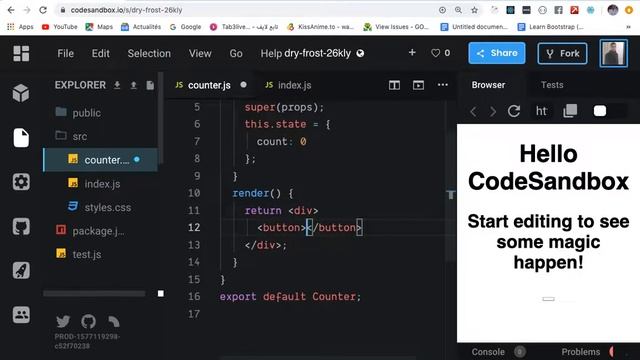Click the new file icon in Explorer header
The image size is (640, 360).
[150, 85]
